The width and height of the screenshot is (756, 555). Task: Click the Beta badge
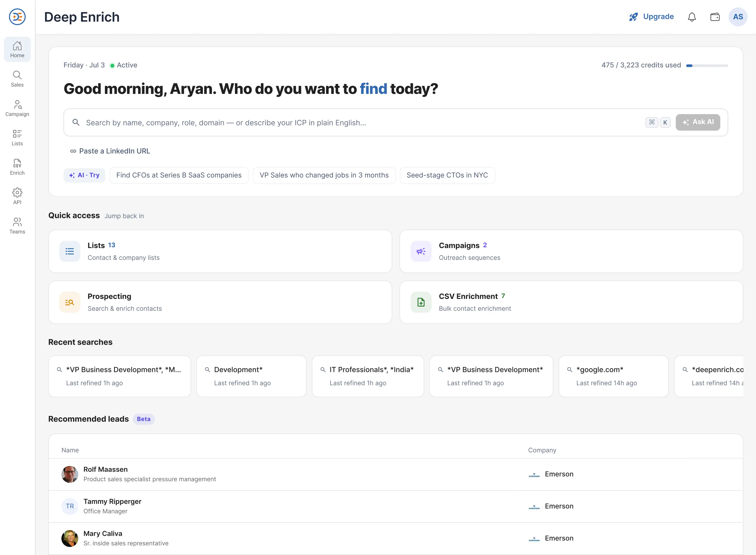click(144, 419)
